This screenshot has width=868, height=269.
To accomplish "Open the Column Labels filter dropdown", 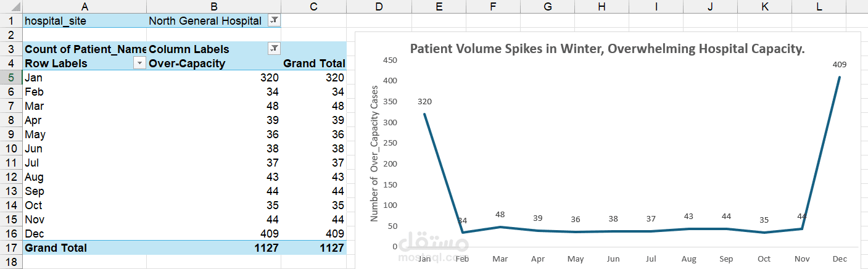I will (x=275, y=49).
